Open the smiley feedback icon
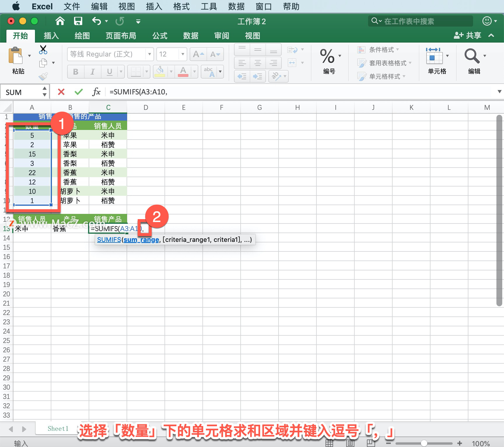 pyautogui.click(x=487, y=21)
